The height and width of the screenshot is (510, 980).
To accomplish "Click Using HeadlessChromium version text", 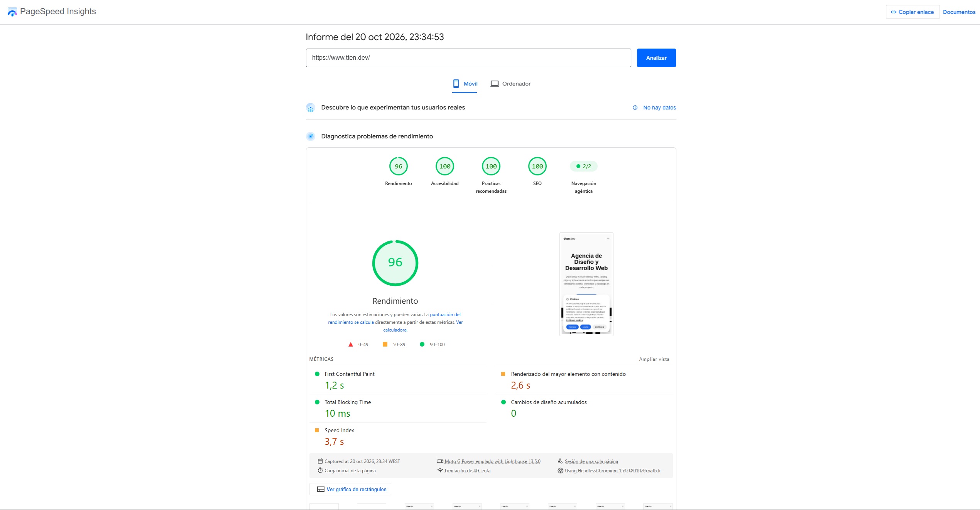I will [613, 470].
